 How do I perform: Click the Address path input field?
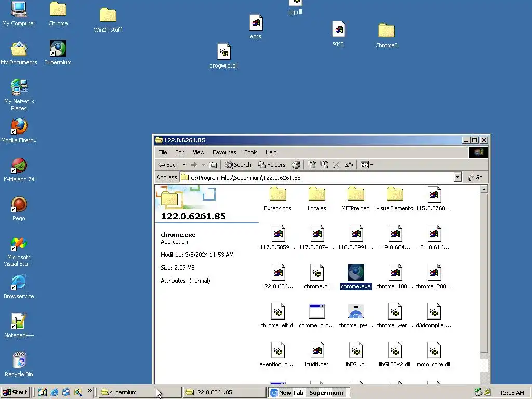317,177
